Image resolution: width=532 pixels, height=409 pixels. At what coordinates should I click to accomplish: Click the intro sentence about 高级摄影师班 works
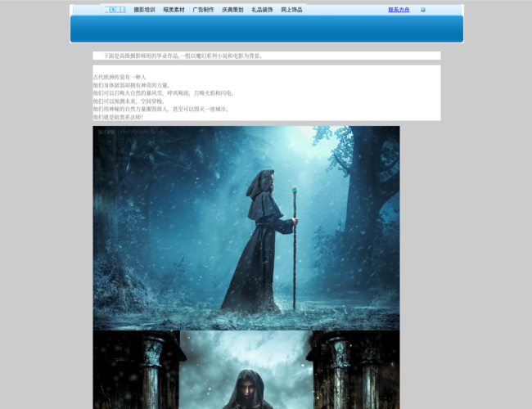click(183, 56)
